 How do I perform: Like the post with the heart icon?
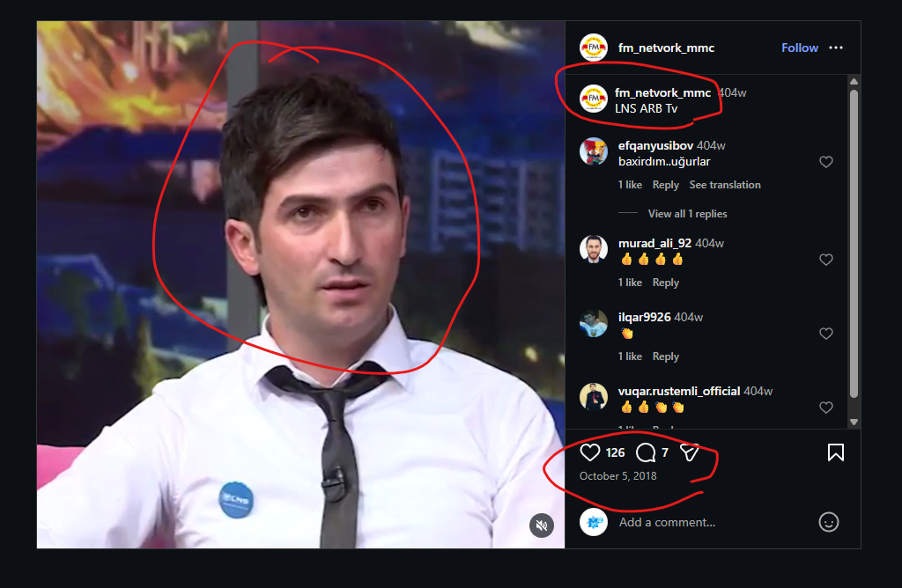pos(589,452)
